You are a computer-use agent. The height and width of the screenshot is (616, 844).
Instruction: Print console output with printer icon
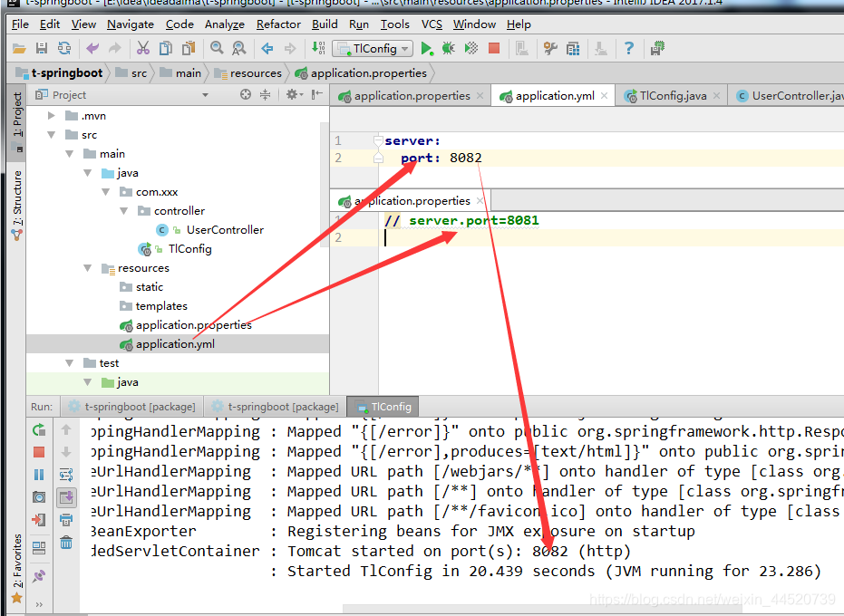pyautogui.click(x=66, y=520)
